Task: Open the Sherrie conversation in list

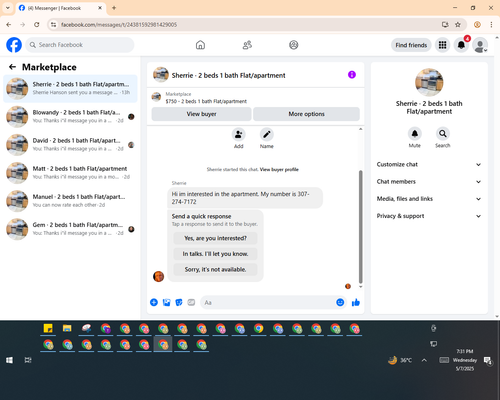Action: click(x=70, y=89)
